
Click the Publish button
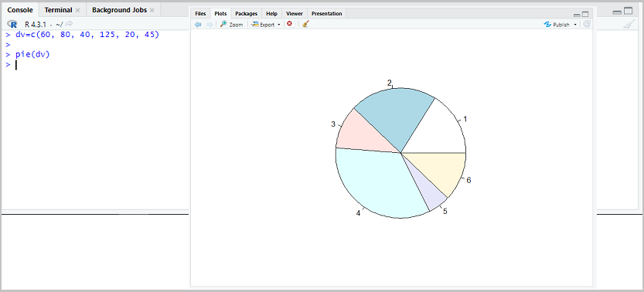click(557, 25)
